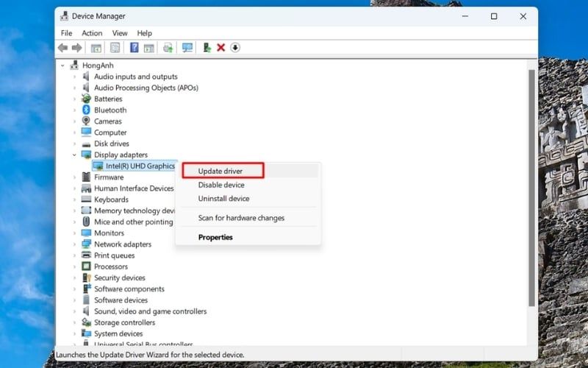Viewport: 588px width, 368px height.
Task: Expand the Batteries category
Action: [x=75, y=99]
